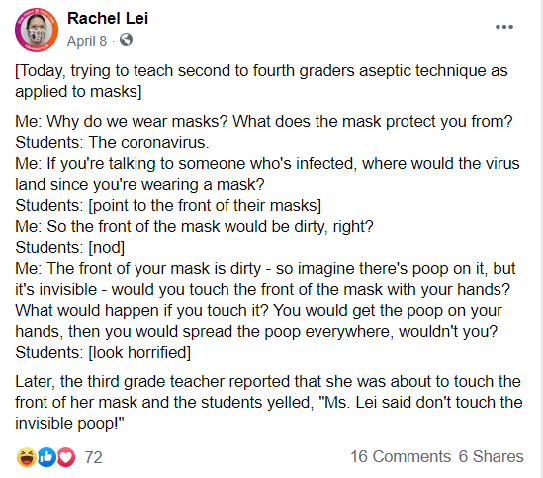Image resolution: width=543 pixels, height=478 pixels.
Task: Open the three-dot post options menu
Action: (504, 27)
